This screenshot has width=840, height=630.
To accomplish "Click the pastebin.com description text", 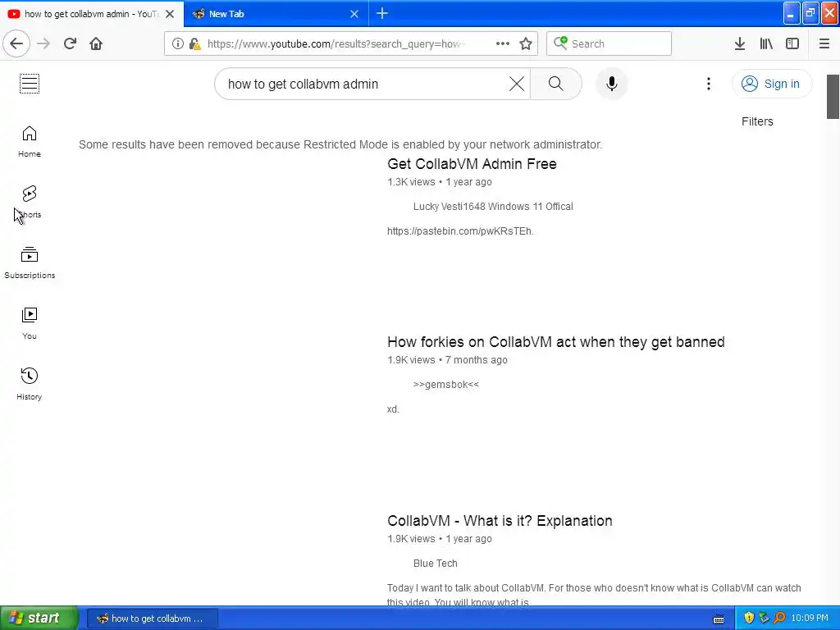I will click(x=460, y=231).
